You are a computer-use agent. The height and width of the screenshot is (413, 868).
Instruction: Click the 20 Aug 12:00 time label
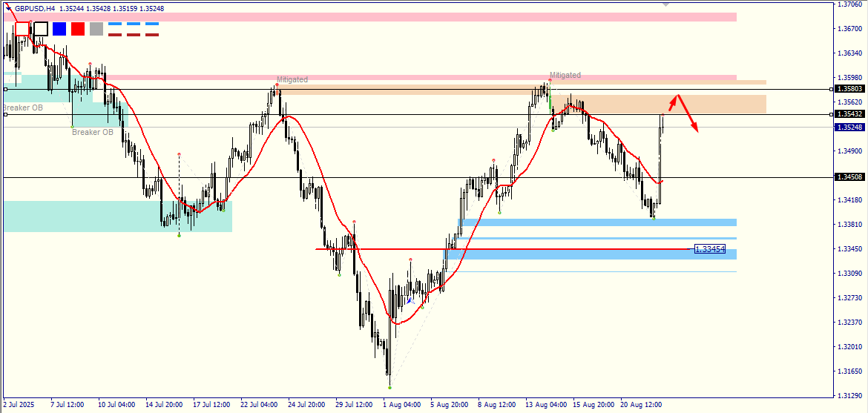point(640,405)
